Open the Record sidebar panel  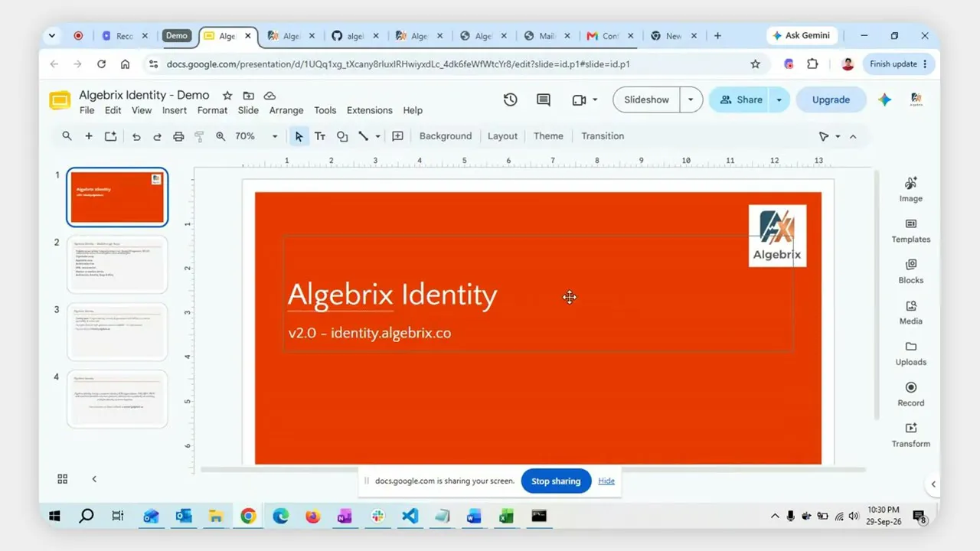click(x=910, y=394)
